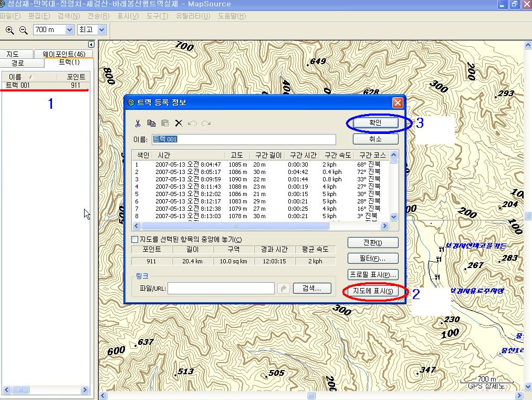
Task: Sort by 포인트 column header in side panel
Action: 74,77
